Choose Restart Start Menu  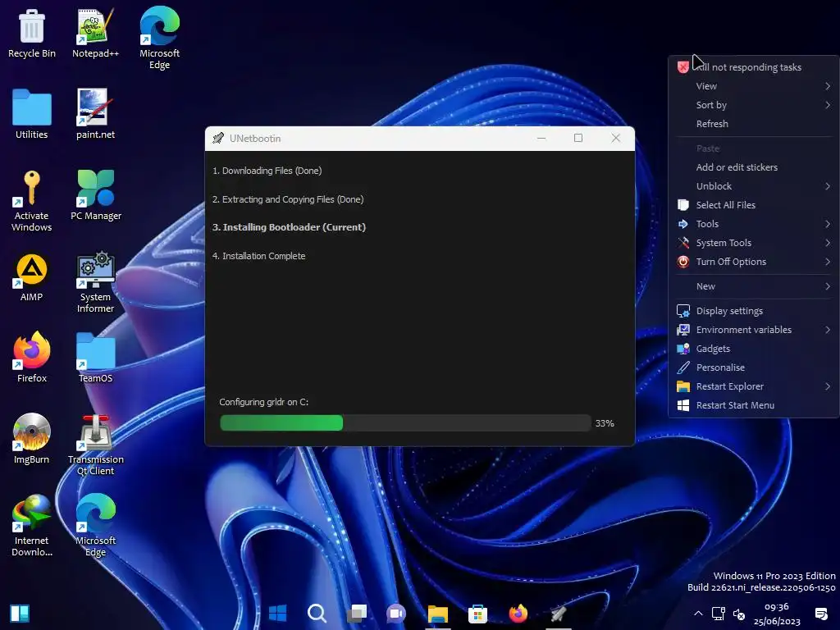pyautogui.click(x=755, y=405)
